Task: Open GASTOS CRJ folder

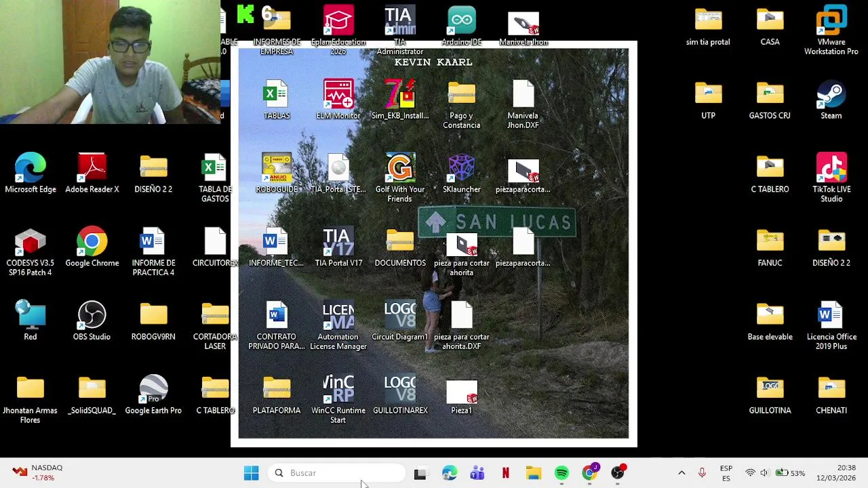Action: click(x=770, y=100)
